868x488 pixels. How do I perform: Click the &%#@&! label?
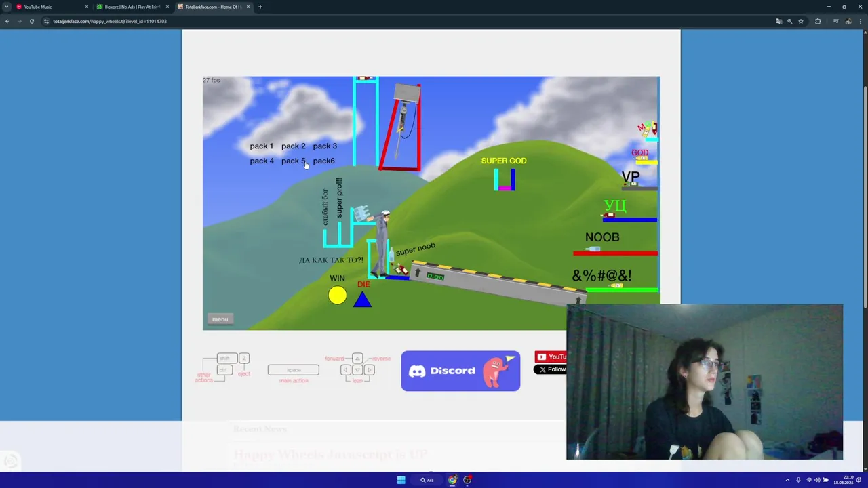[601, 276]
